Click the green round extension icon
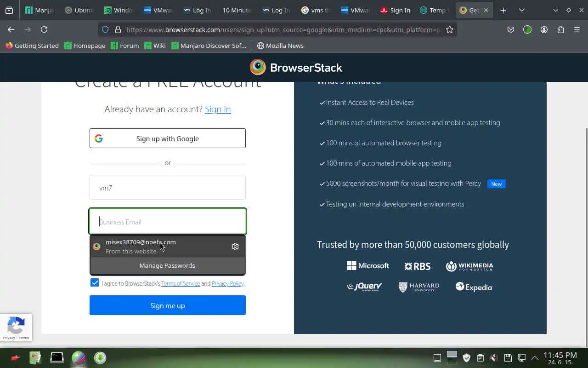Viewport: 588px width, 368px height. [527, 29]
